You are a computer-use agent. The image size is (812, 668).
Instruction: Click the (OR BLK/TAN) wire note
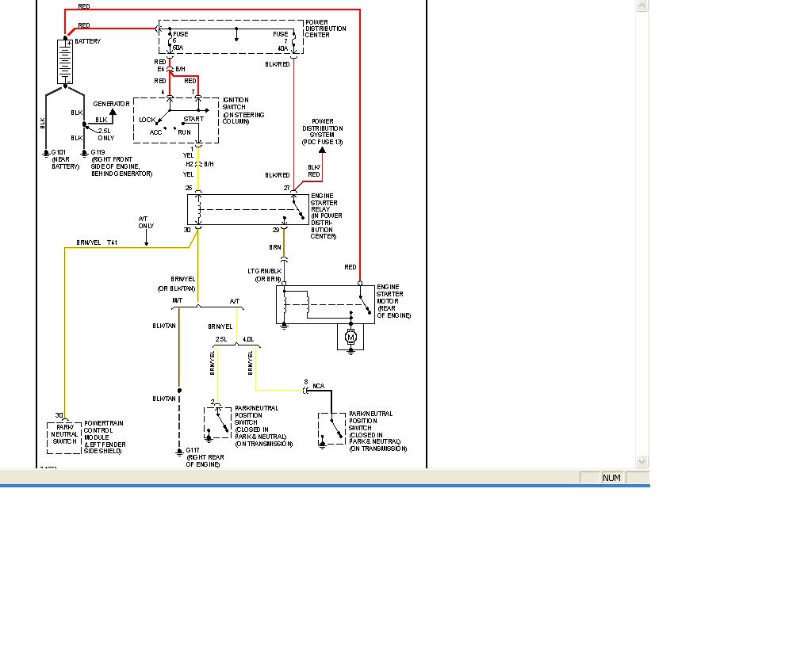pyautogui.click(x=177, y=288)
